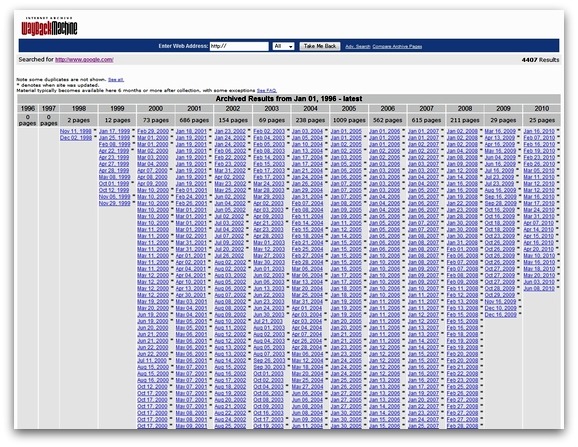Click the 'Archived Results from Jan 01, 1996 - latest' heading
Screen dimensions: 578x447
coord(289,99)
